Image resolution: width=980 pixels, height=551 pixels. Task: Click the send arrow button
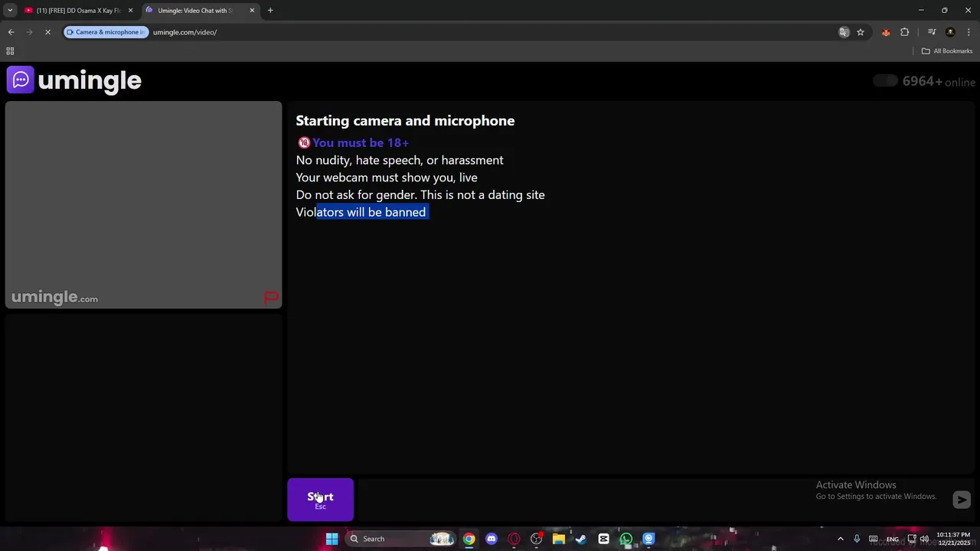(x=962, y=500)
